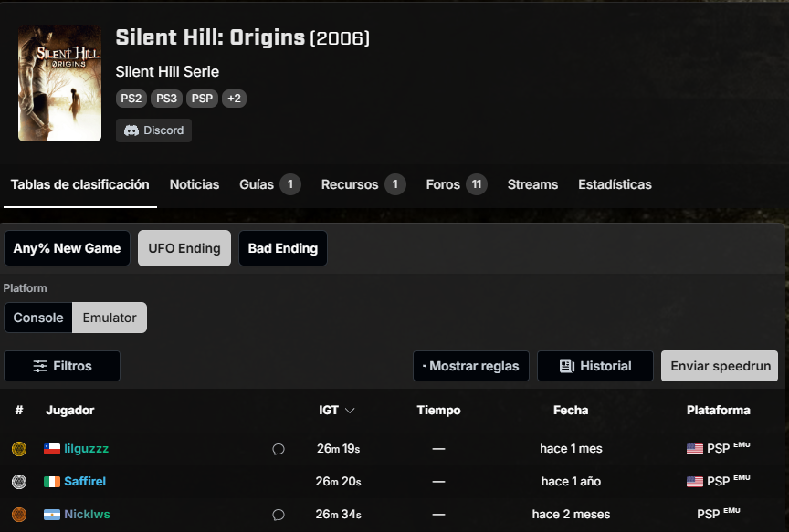This screenshot has height=532, width=789.
Task: Open player lilguzzz's profile
Action: click(86, 449)
